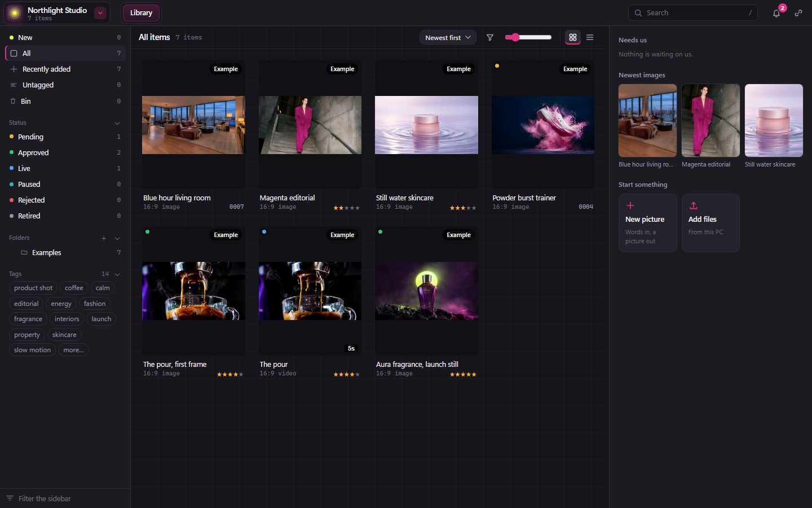Click the New picture plus icon
The width and height of the screenshot is (812, 508).
630,205
